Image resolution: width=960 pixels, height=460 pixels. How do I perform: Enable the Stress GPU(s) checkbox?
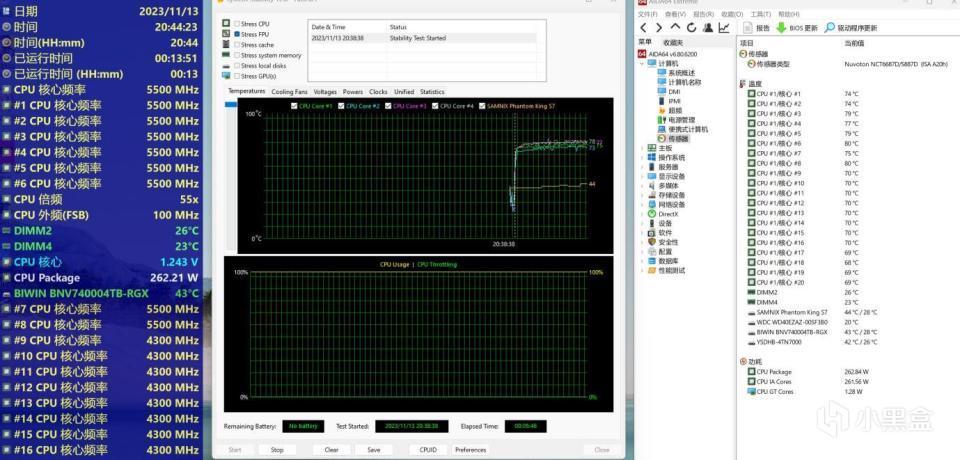click(x=236, y=76)
